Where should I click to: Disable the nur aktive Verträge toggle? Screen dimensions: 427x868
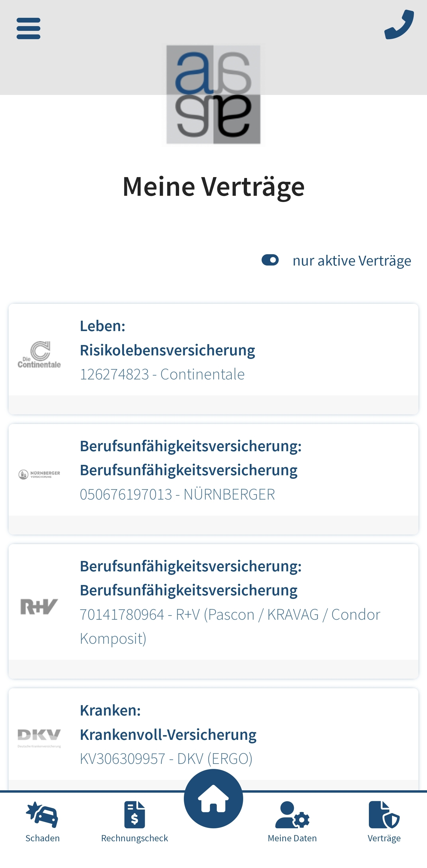270,260
